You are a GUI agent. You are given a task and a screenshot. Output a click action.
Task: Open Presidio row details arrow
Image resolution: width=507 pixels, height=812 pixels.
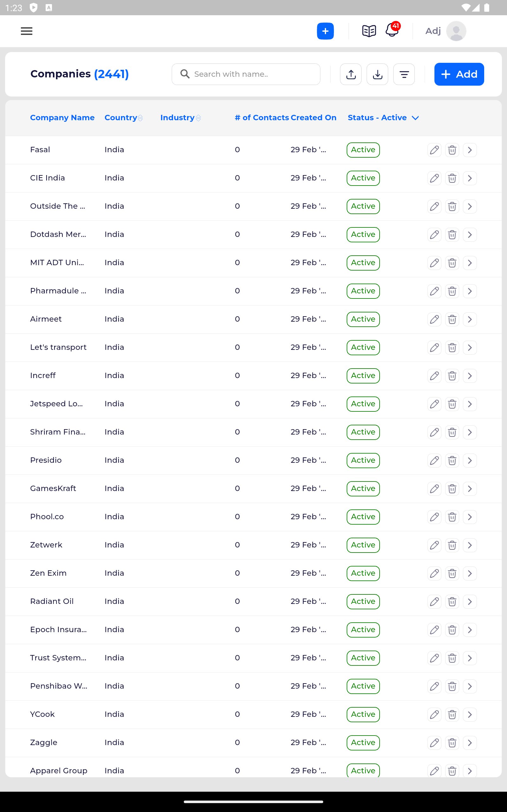click(x=470, y=460)
